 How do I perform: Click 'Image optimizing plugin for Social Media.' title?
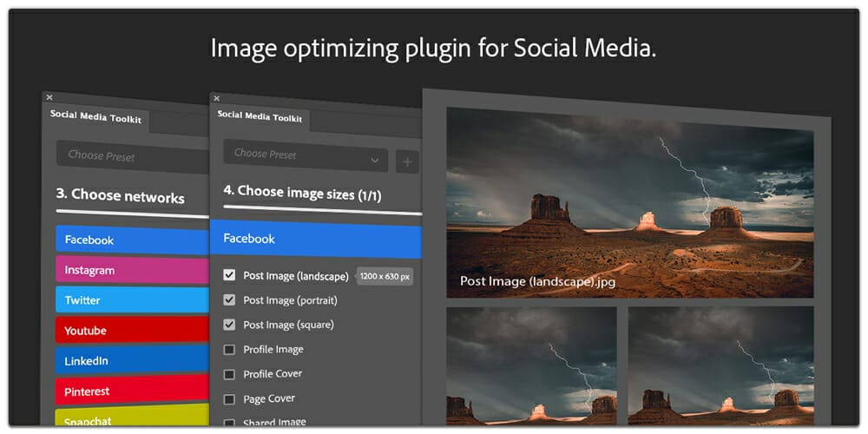pyautogui.click(x=433, y=49)
